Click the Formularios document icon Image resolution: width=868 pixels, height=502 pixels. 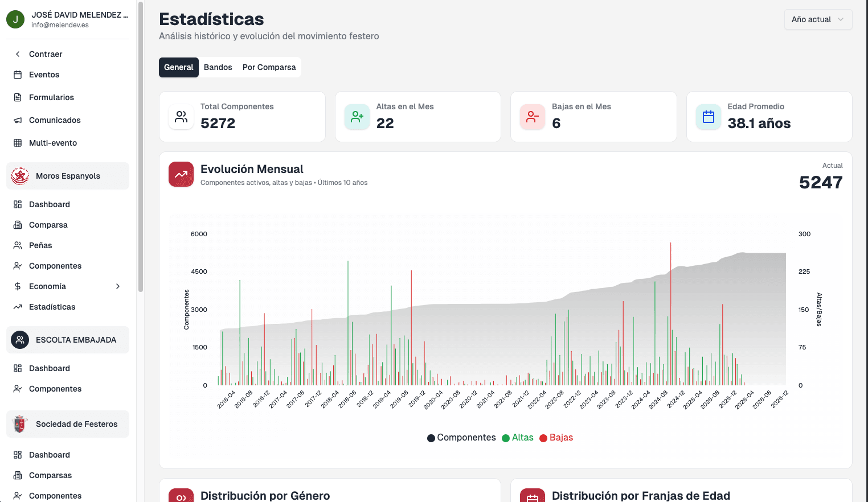click(x=18, y=97)
